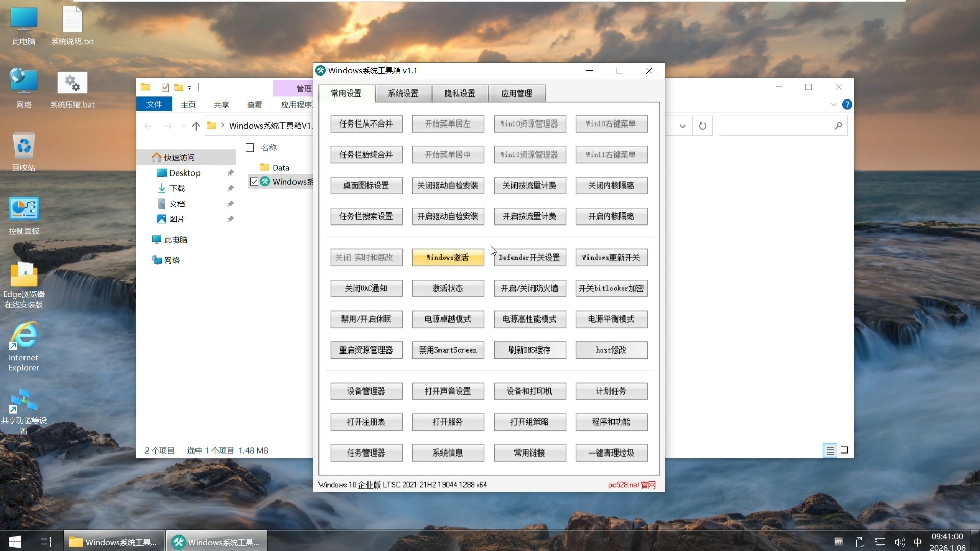This screenshot has width=980, height=551.
Task: Open the Explorer 共享 ribbon tab
Action: point(222,105)
